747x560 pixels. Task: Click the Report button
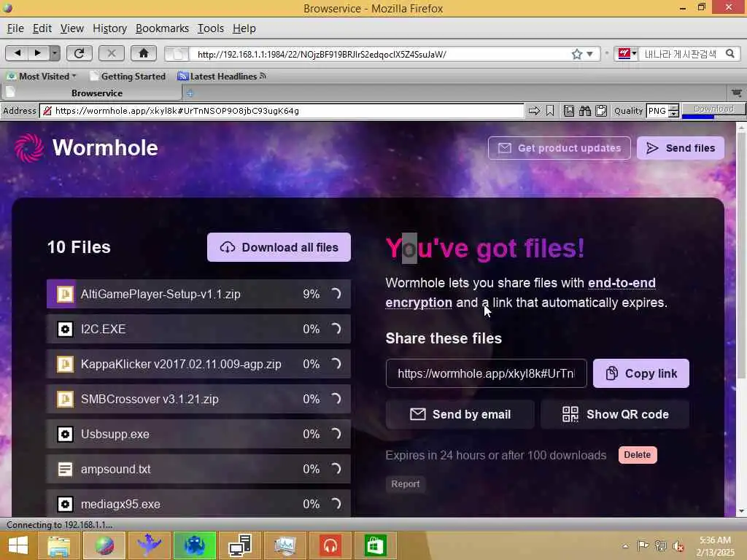[x=406, y=484]
